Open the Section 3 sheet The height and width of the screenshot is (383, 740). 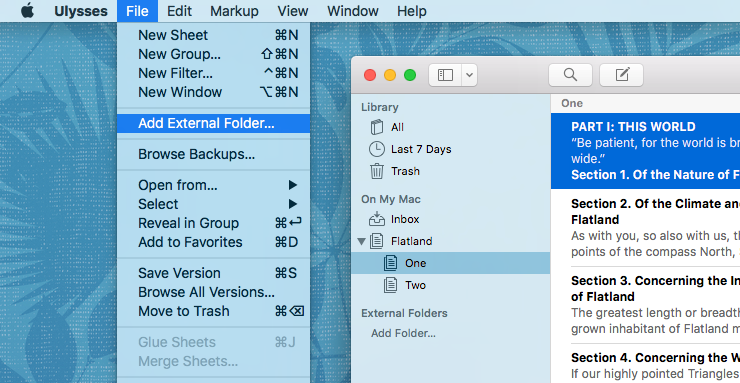(646, 305)
